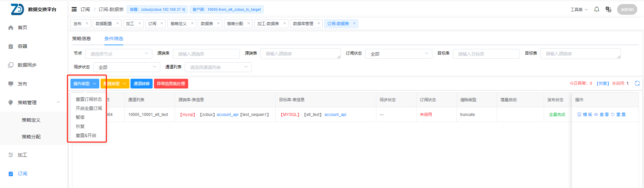Click the 重置 icon in row

coord(613,115)
